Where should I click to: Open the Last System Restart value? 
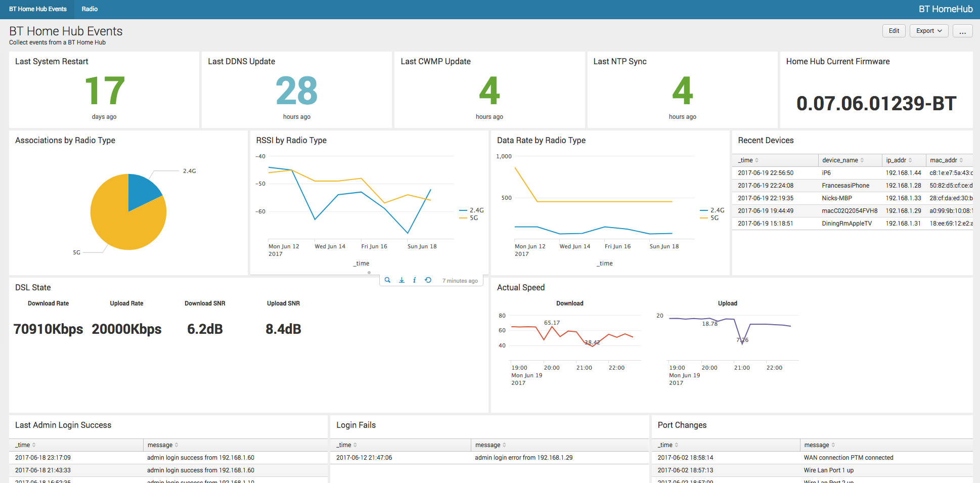[104, 91]
